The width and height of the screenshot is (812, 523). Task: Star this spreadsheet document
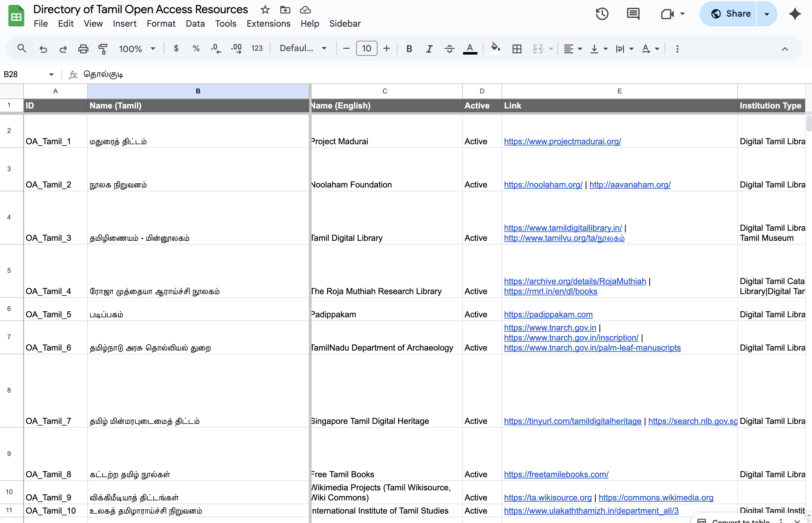tap(265, 10)
